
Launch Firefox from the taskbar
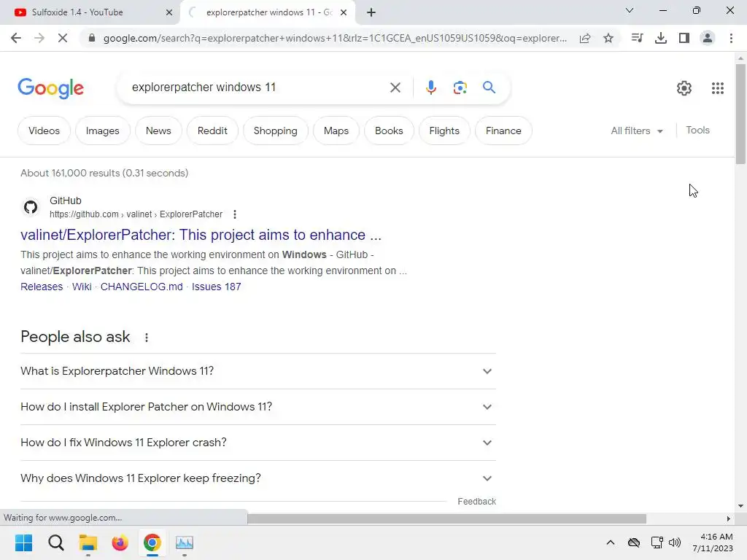pyautogui.click(x=120, y=542)
